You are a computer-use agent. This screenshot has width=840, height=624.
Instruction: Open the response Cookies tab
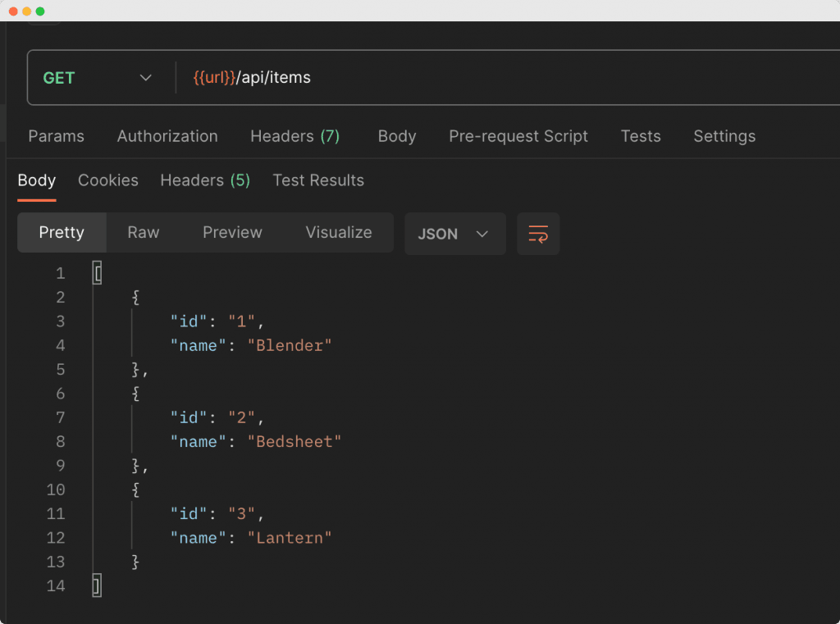108,180
